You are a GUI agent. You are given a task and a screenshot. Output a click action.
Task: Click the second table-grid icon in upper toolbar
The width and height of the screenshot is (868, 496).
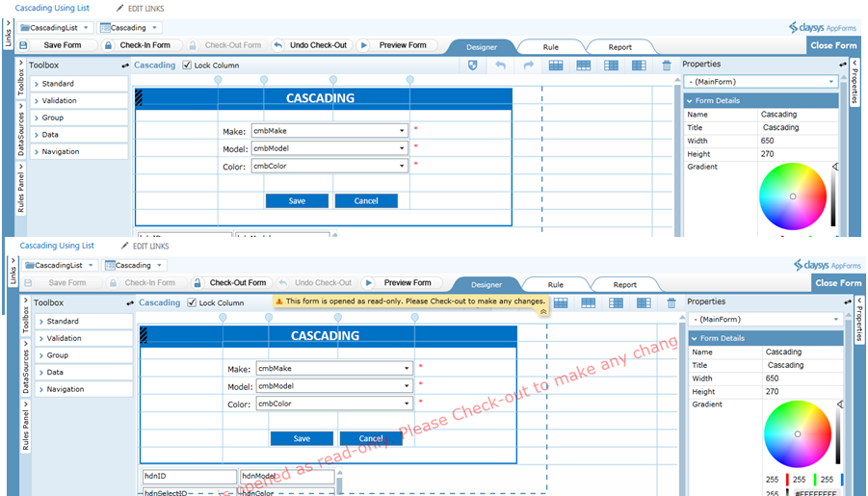[584, 65]
